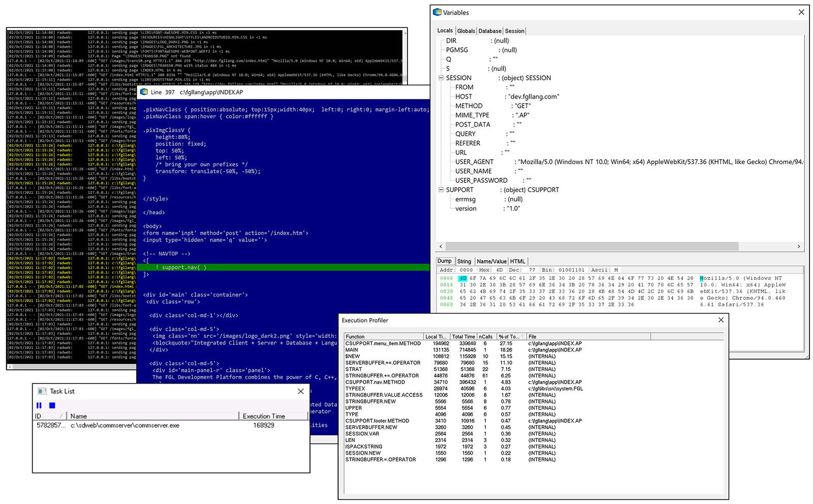Sort profiler by Function column
The width and height of the screenshot is (813, 504).
(384, 336)
